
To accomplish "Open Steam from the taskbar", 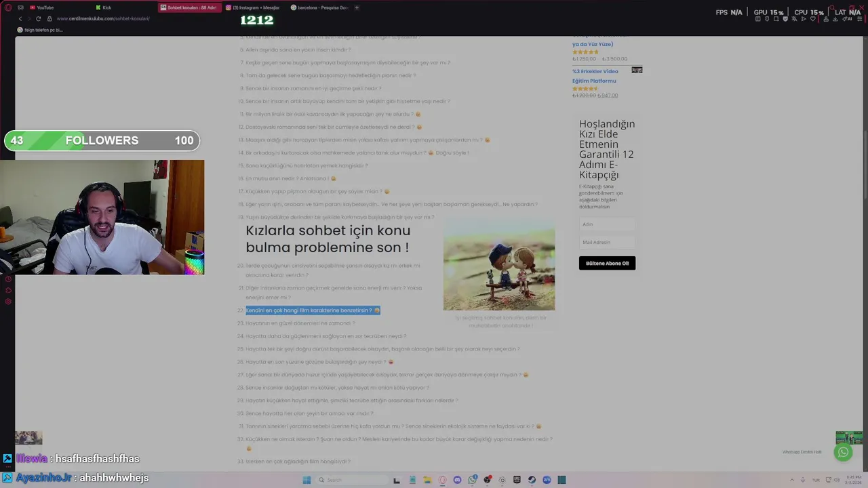I will (x=532, y=480).
